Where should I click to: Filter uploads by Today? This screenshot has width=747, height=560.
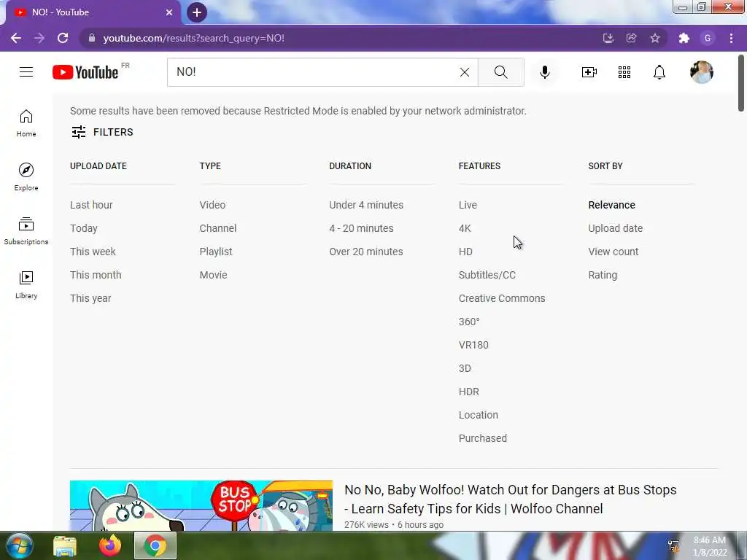83,228
